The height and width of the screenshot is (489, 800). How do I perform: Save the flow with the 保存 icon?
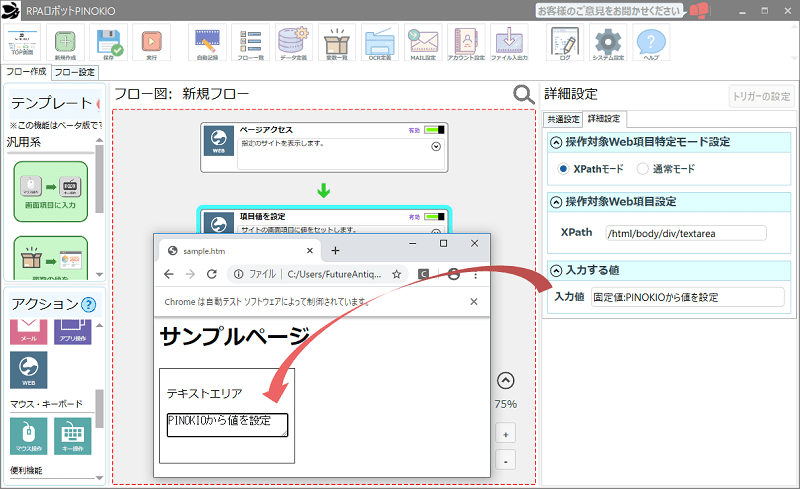[x=109, y=43]
